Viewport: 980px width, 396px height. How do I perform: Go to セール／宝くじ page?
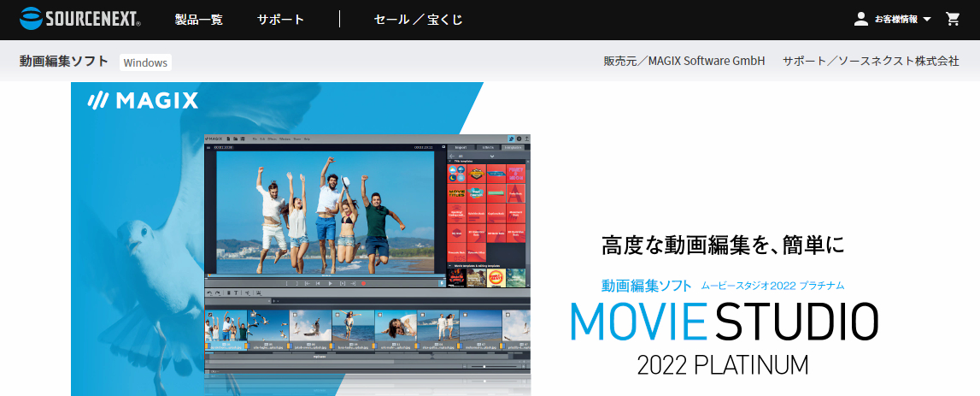[x=418, y=20]
